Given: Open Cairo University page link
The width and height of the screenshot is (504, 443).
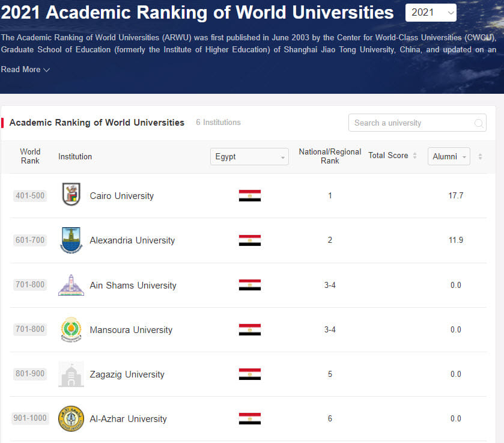Looking at the screenshot, I should (121, 196).
